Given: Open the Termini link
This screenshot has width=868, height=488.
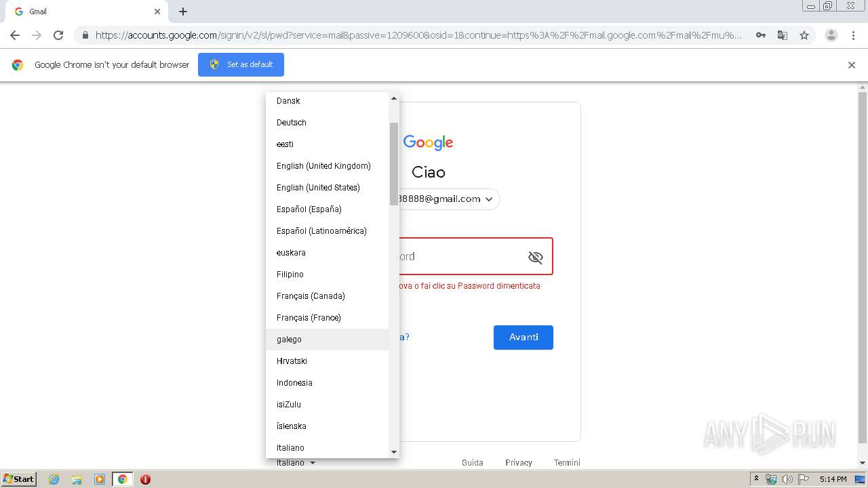Looking at the screenshot, I should (x=567, y=463).
